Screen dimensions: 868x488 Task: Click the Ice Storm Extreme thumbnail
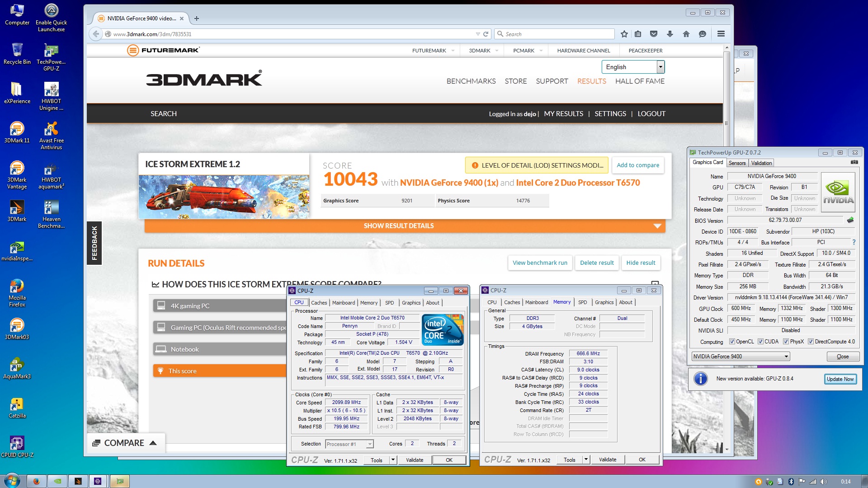click(x=224, y=197)
